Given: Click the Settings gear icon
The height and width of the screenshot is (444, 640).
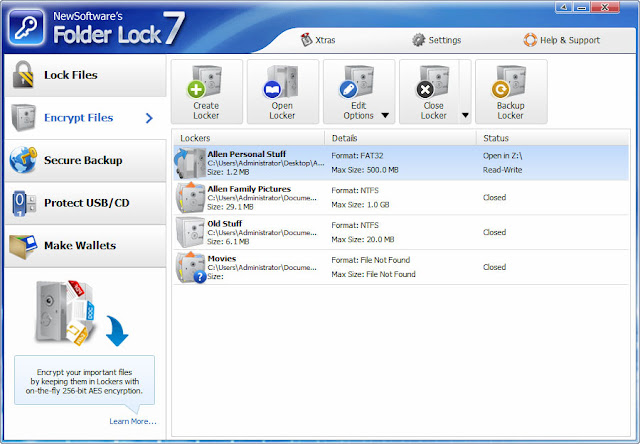Looking at the screenshot, I should [418, 40].
